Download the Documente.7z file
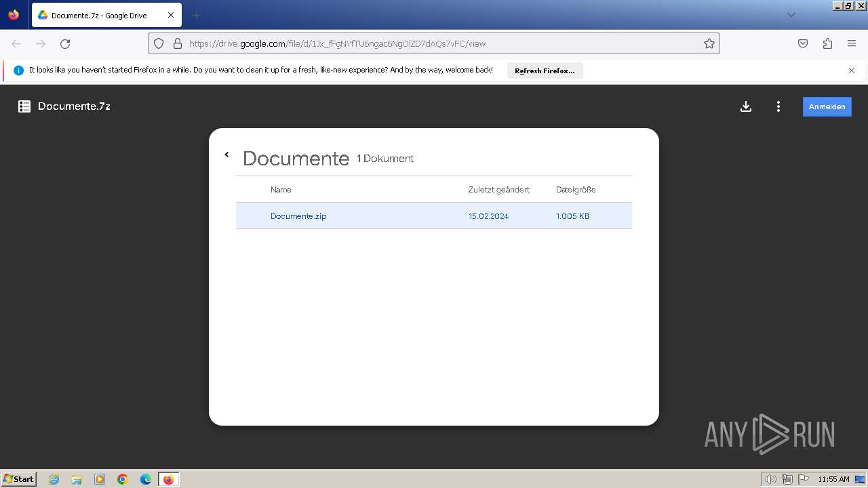This screenshot has height=488, width=868. (746, 106)
